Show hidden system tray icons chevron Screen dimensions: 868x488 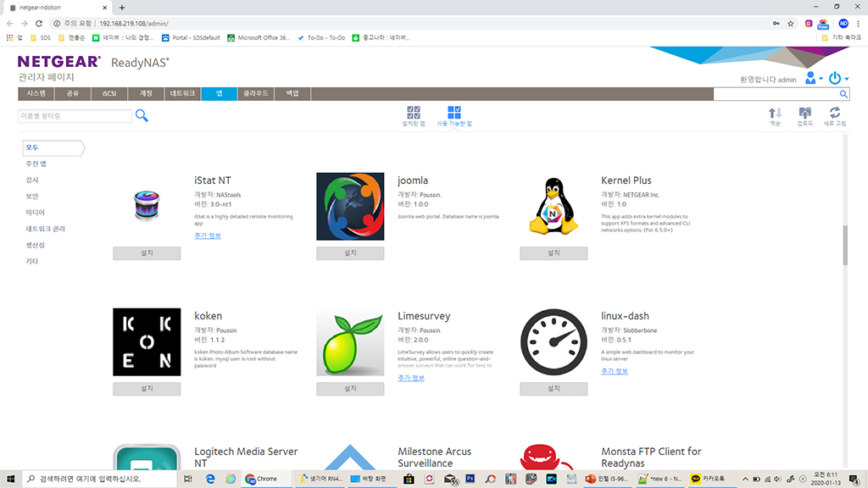(x=745, y=479)
